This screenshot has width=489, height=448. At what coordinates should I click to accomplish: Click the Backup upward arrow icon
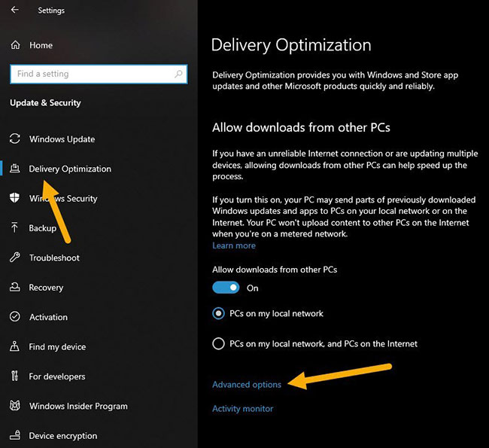[14, 227]
